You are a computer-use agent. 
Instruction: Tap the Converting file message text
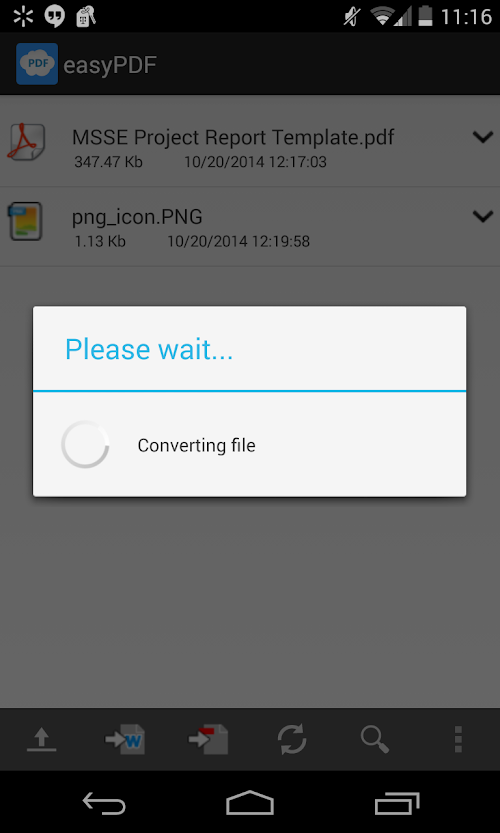tap(196, 445)
